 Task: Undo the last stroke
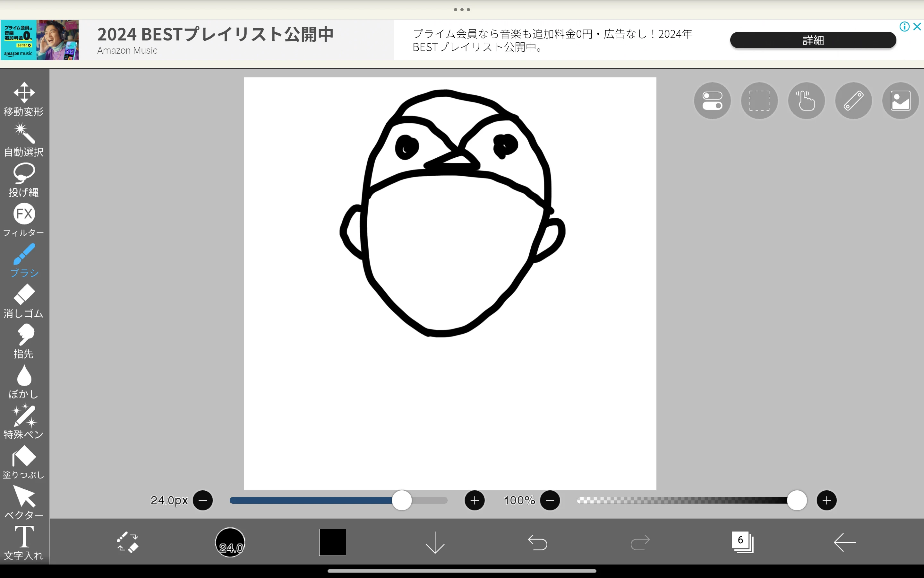coord(537,542)
